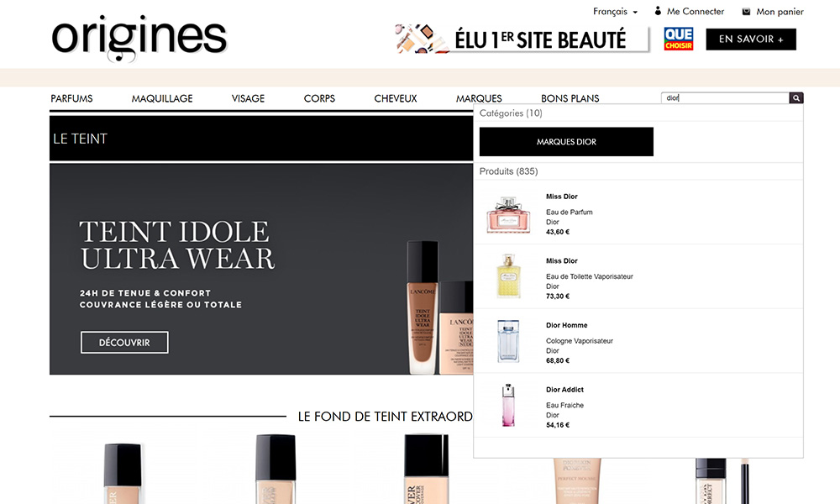Open the shopping bag icon for Mon panier

click(x=746, y=12)
